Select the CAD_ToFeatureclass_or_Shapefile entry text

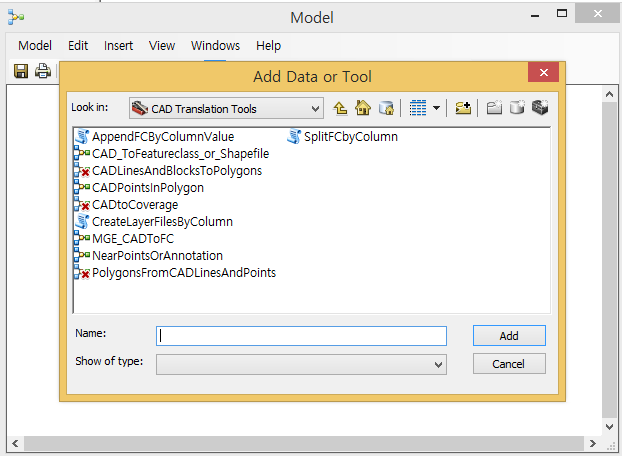180,154
